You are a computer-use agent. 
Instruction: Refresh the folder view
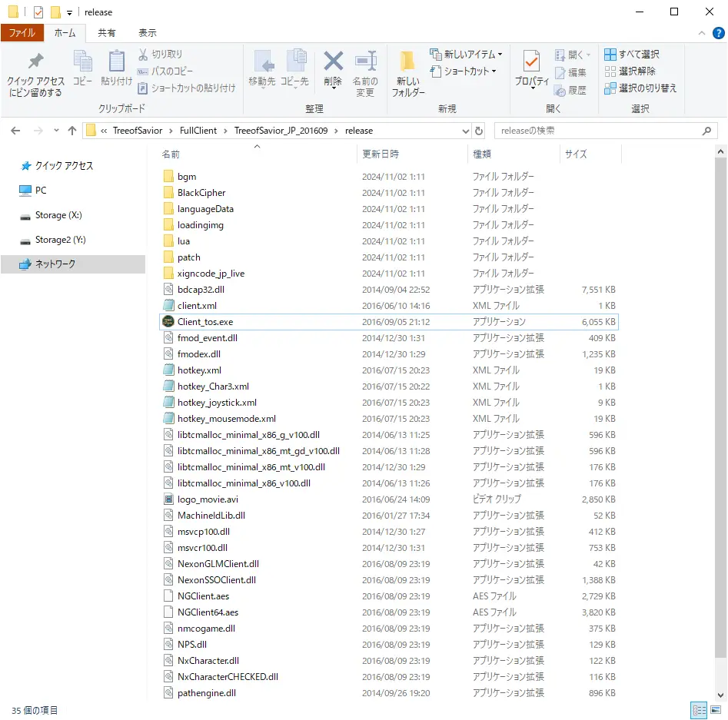479,131
